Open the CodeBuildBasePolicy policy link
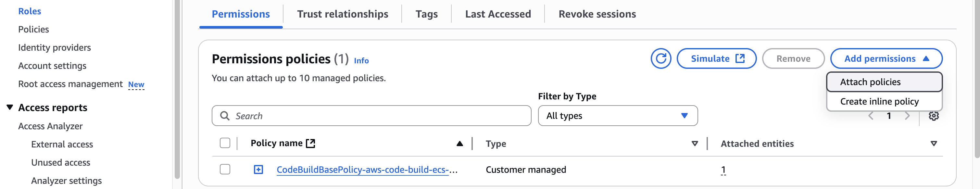The height and width of the screenshot is (189, 980). pyautogui.click(x=363, y=170)
